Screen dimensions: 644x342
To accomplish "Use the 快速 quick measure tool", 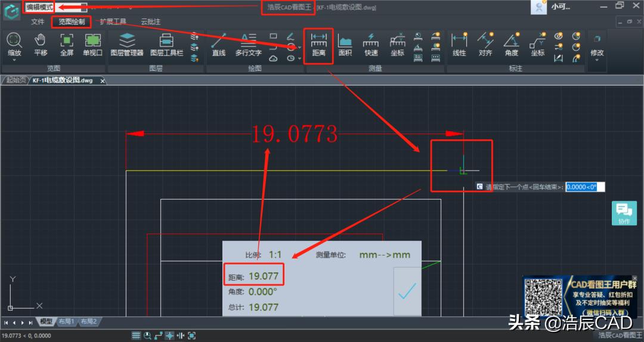I will click(x=371, y=45).
